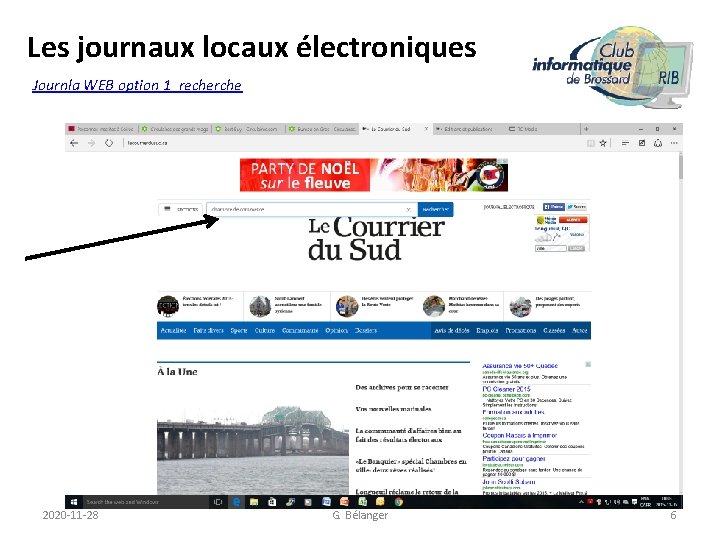Click the Facebook share icon button
720x540 pixels.
pos(553,207)
